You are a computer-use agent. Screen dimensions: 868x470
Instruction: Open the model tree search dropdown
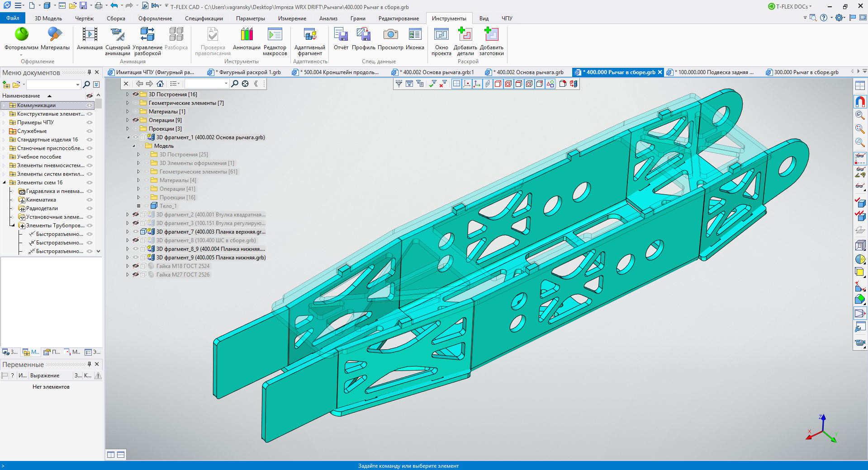coord(226,84)
